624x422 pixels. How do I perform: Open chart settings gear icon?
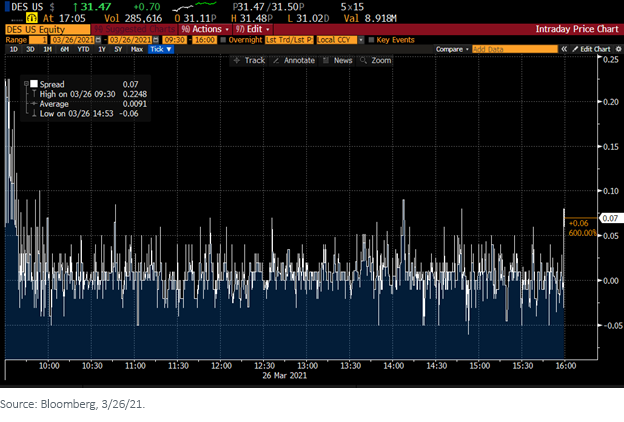[x=618, y=49]
